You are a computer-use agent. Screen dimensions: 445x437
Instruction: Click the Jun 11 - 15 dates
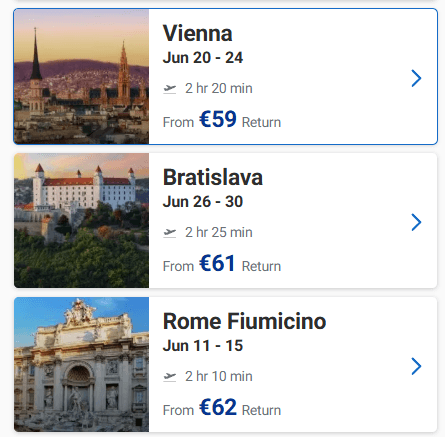click(x=203, y=346)
